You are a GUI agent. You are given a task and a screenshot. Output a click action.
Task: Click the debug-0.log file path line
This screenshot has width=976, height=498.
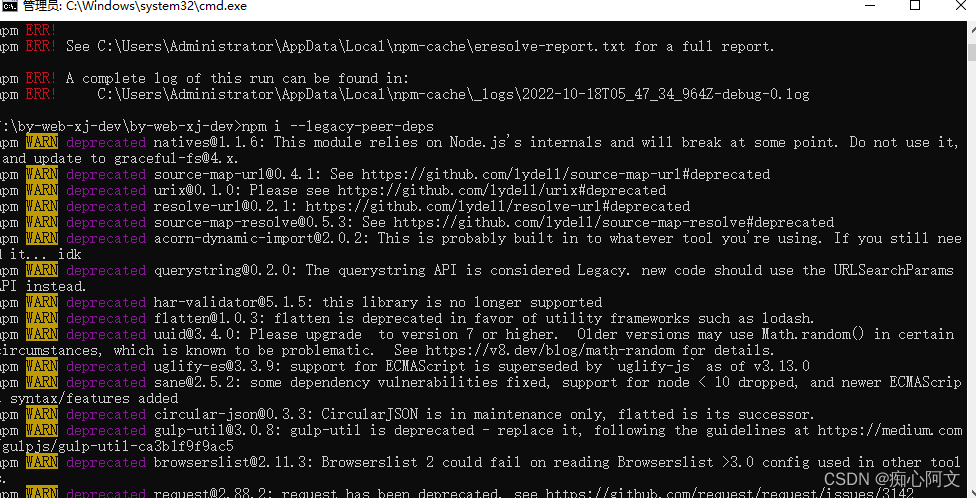453,95
